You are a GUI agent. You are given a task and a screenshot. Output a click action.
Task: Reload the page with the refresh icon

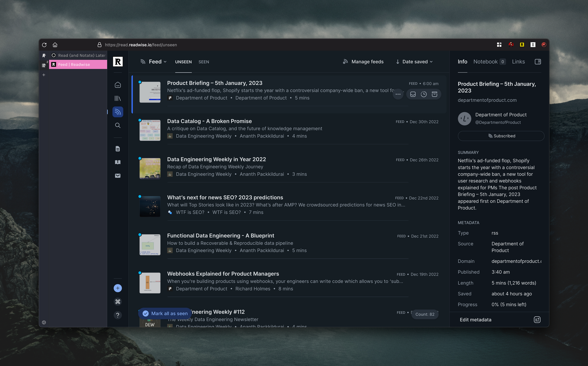(44, 45)
